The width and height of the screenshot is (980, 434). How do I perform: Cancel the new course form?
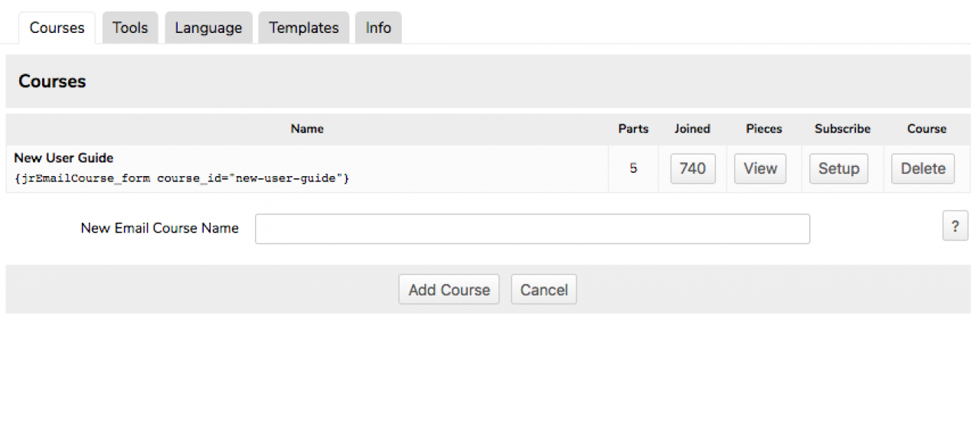pyautogui.click(x=544, y=290)
